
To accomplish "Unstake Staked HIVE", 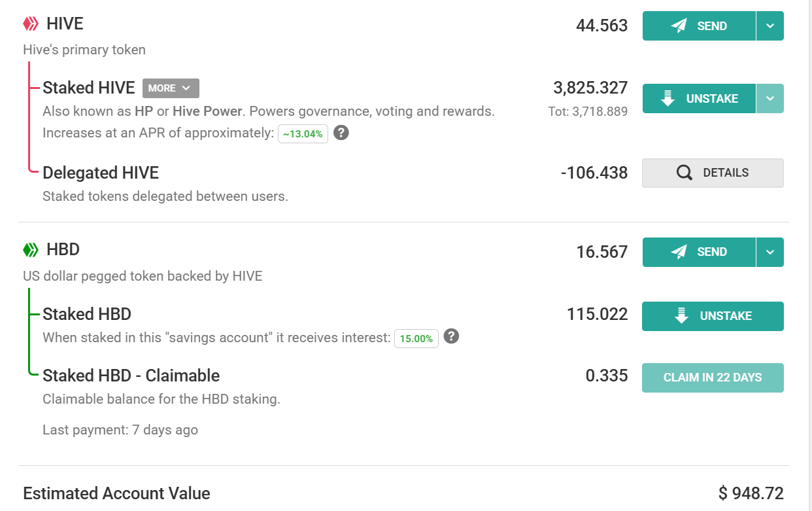I will click(x=699, y=99).
